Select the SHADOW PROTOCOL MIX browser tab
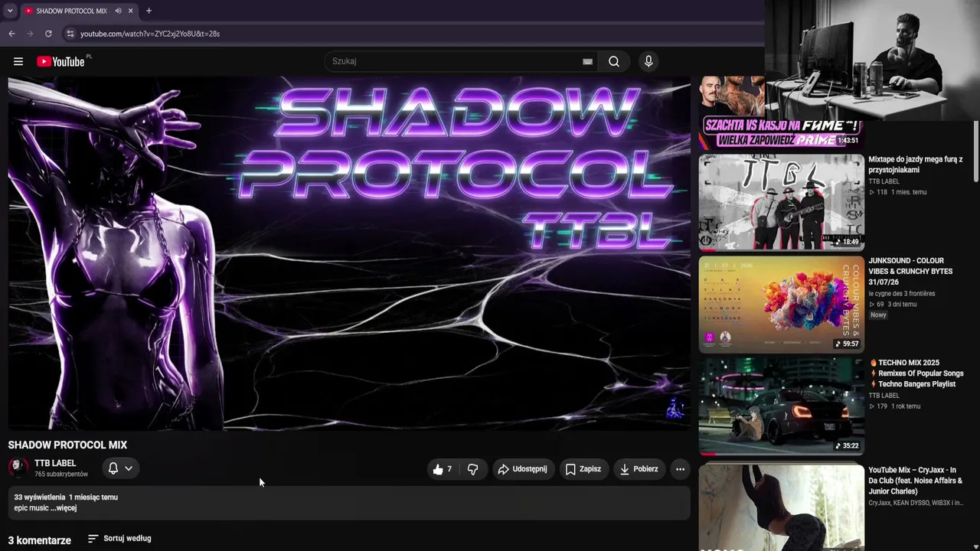 pos(78,11)
